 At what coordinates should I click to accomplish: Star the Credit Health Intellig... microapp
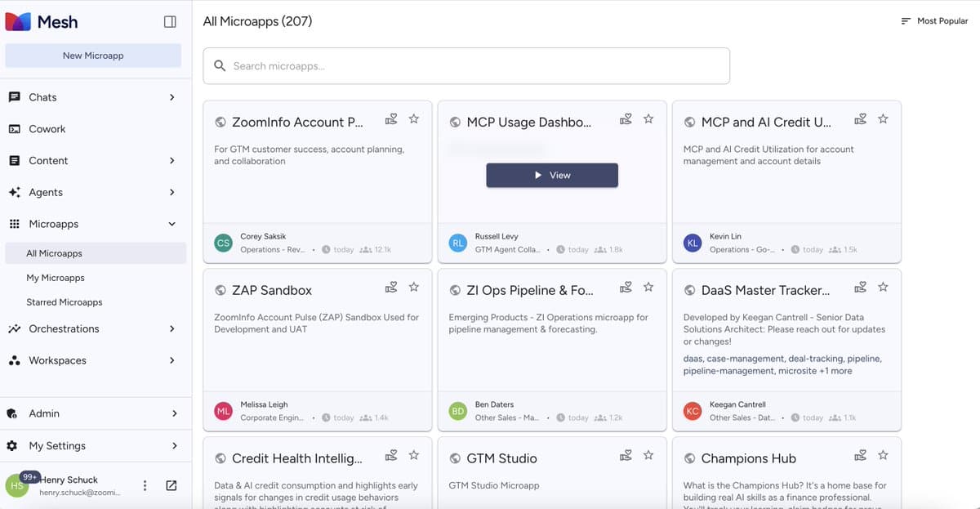coord(414,456)
